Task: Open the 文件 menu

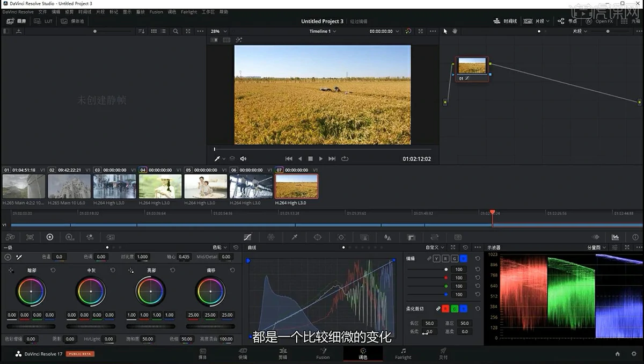Action: tap(42, 12)
